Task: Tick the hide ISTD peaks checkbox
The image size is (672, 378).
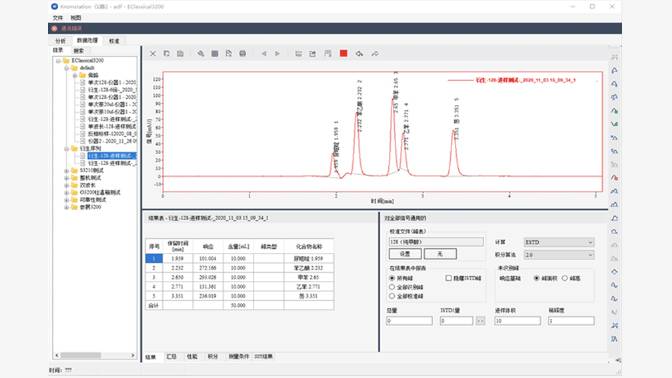Action: click(x=448, y=278)
